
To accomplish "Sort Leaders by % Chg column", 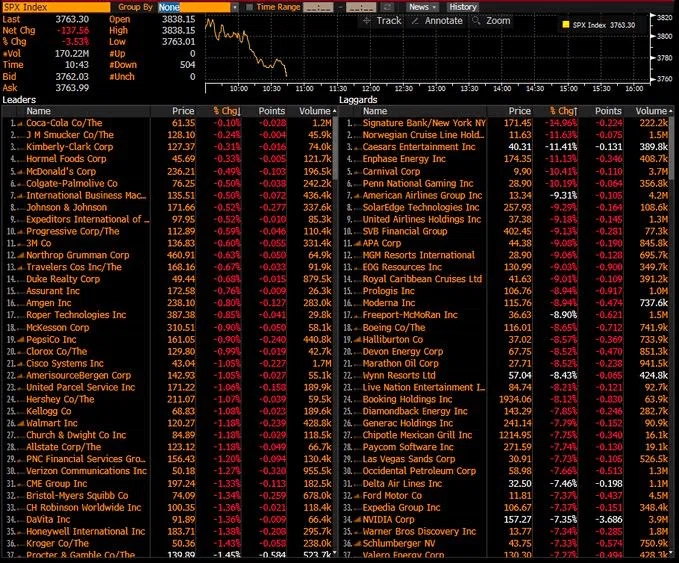I will pos(226,111).
